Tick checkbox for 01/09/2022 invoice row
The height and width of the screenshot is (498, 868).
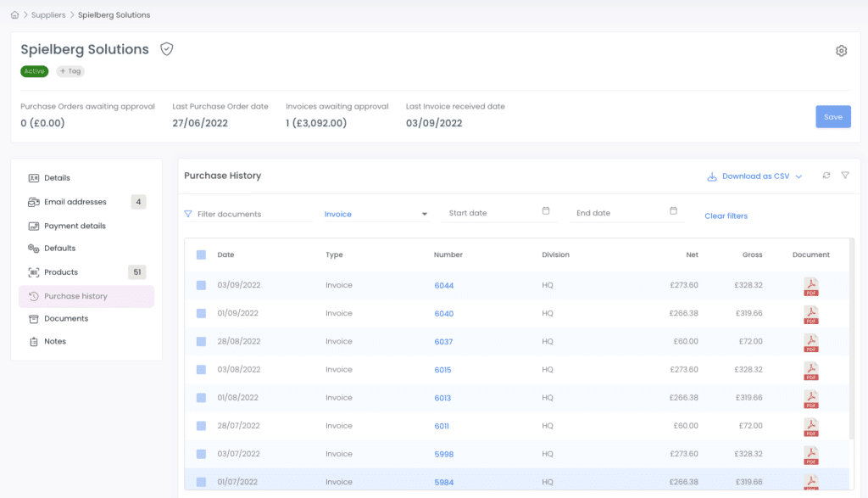(x=201, y=314)
